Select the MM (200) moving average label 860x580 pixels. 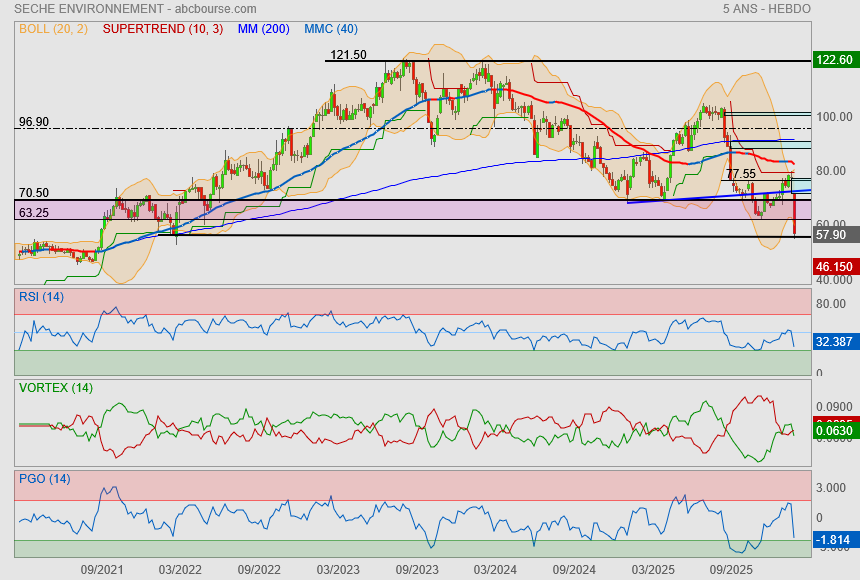click(x=265, y=29)
